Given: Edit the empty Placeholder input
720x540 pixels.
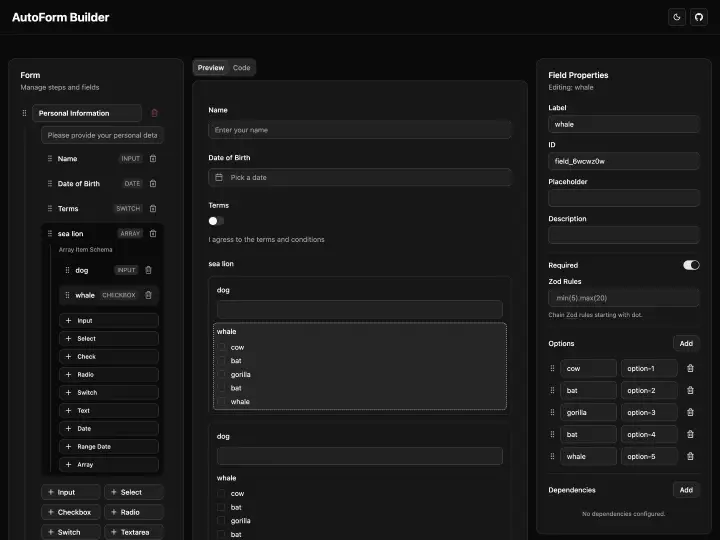Looking at the screenshot, I should pyautogui.click(x=624, y=198).
